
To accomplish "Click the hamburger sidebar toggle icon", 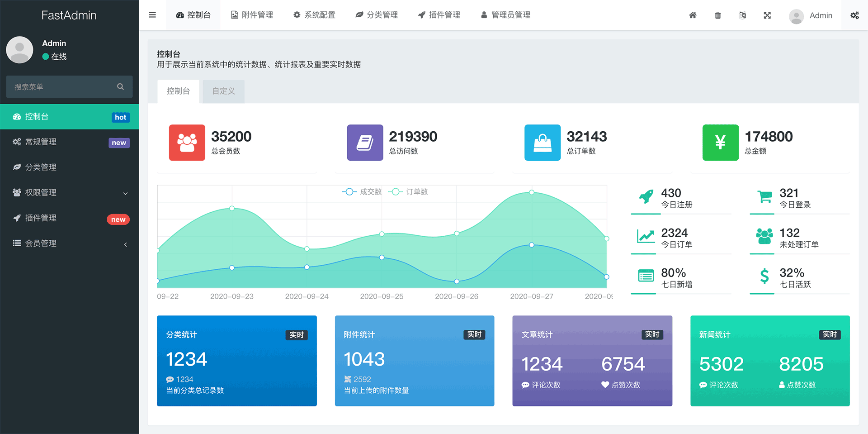I will (x=152, y=15).
